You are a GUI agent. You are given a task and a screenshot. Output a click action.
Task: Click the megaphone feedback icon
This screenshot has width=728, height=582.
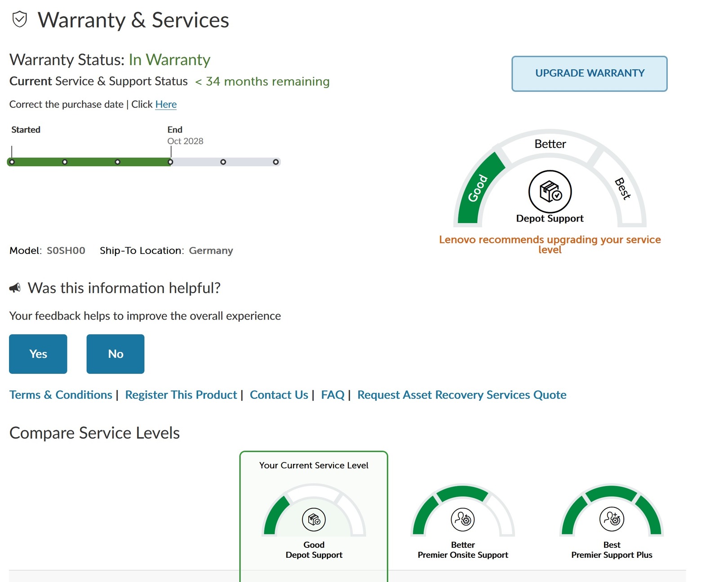pos(15,288)
